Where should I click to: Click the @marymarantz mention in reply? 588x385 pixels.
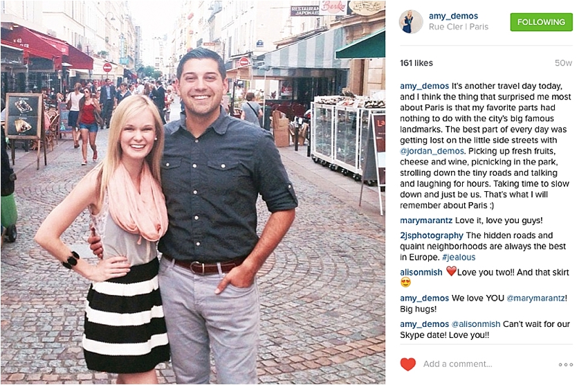(x=535, y=298)
